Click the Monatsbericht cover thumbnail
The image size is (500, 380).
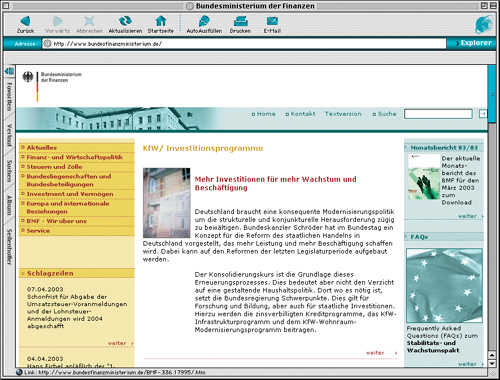[x=424, y=177]
